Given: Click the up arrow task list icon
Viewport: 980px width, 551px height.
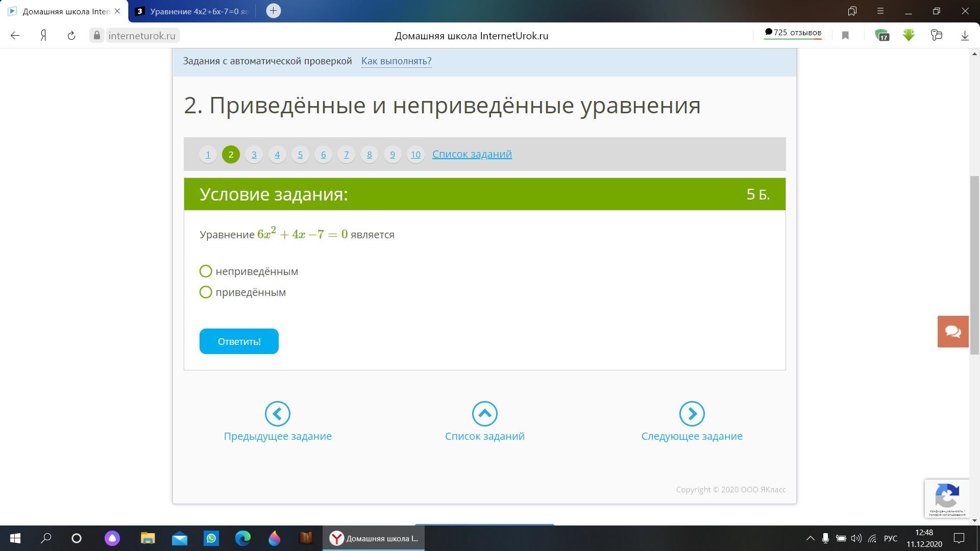Looking at the screenshot, I should click(484, 414).
